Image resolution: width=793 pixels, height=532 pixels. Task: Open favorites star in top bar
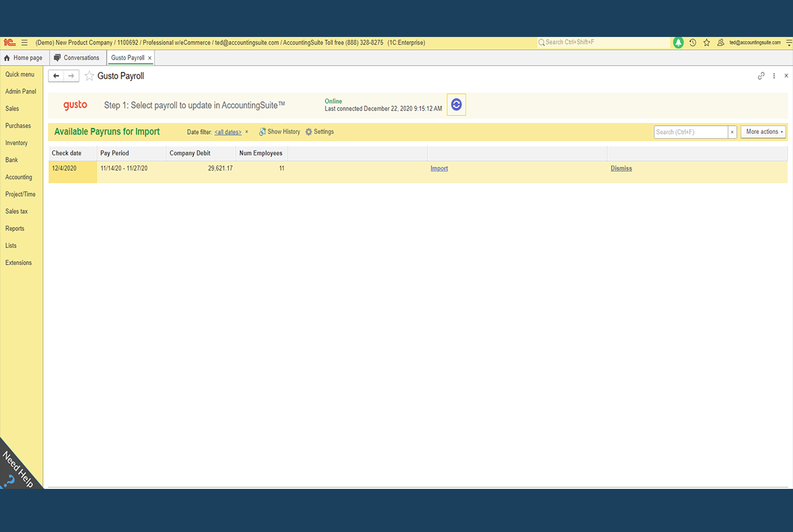[706, 42]
